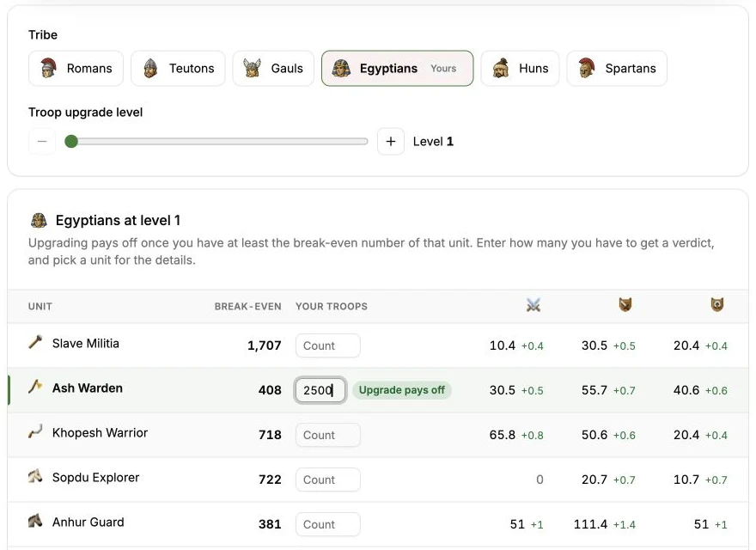756x550 pixels.
Task: Switch to the Spartans tribe
Action: pyautogui.click(x=617, y=69)
